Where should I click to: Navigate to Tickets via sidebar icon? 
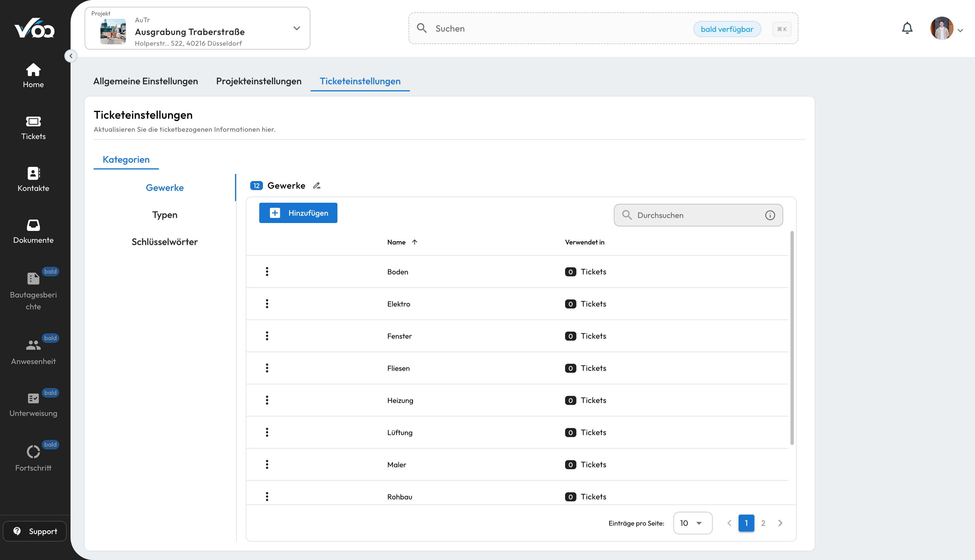[34, 127]
